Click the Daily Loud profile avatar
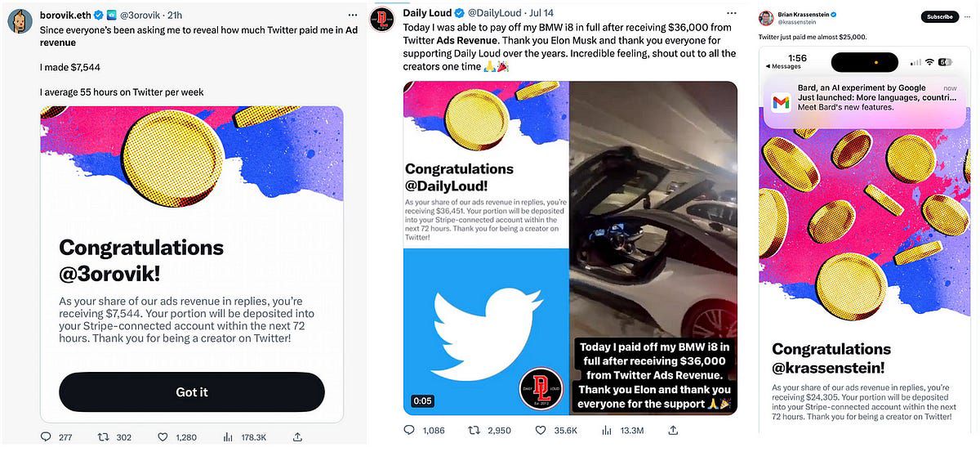The width and height of the screenshot is (980, 452). pos(383,20)
